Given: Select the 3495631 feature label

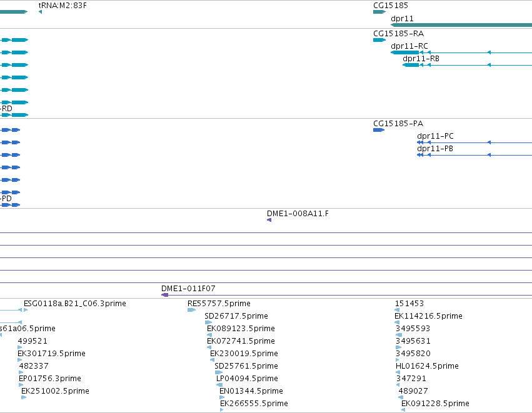Looking at the screenshot, I should [413, 341].
